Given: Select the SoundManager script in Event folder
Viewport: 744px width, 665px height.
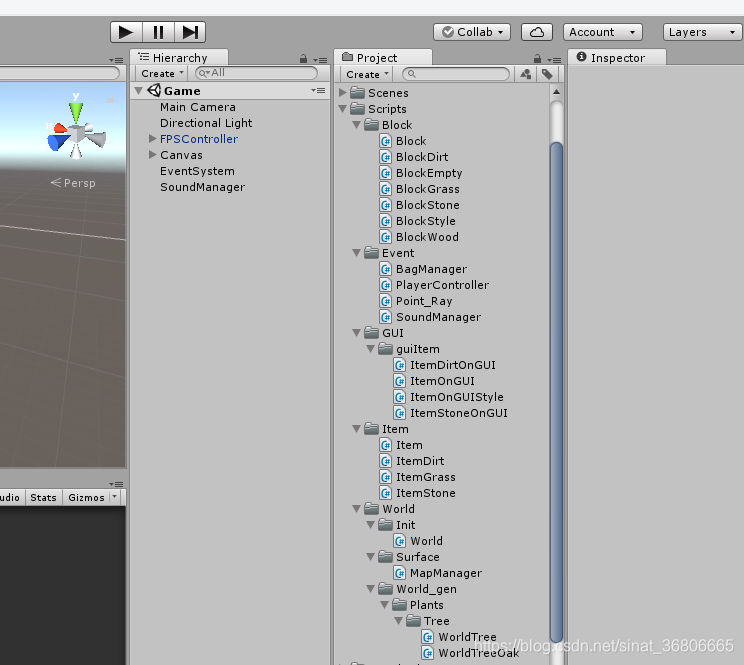Looking at the screenshot, I should (x=438, y=317).
